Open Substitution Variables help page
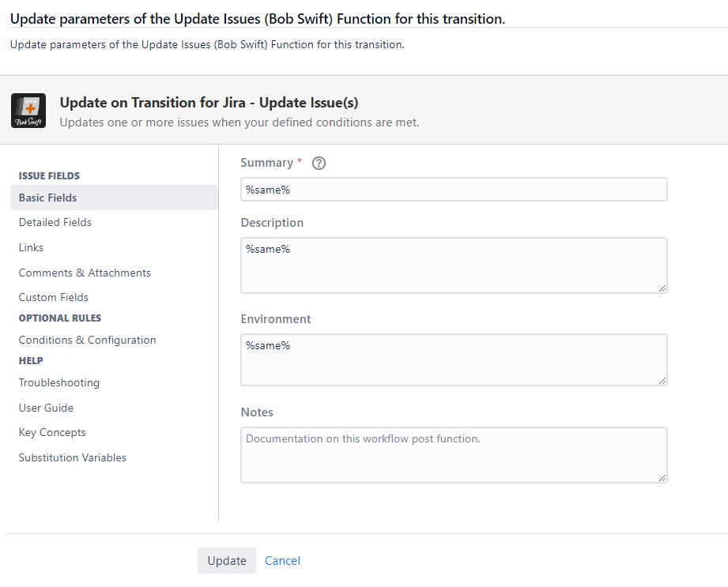Viewport: 728px width, 587px height. click(x=73, y=457)
